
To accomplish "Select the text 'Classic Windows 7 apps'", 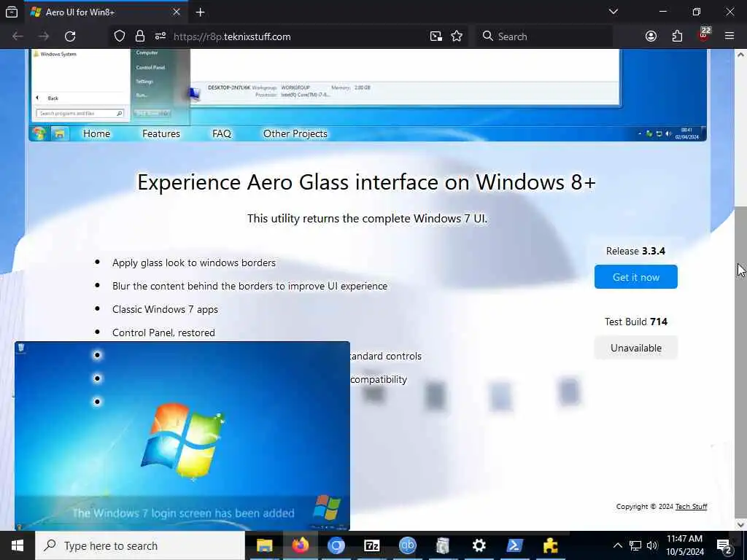I will pyautogui.click(x=166, y=309).
